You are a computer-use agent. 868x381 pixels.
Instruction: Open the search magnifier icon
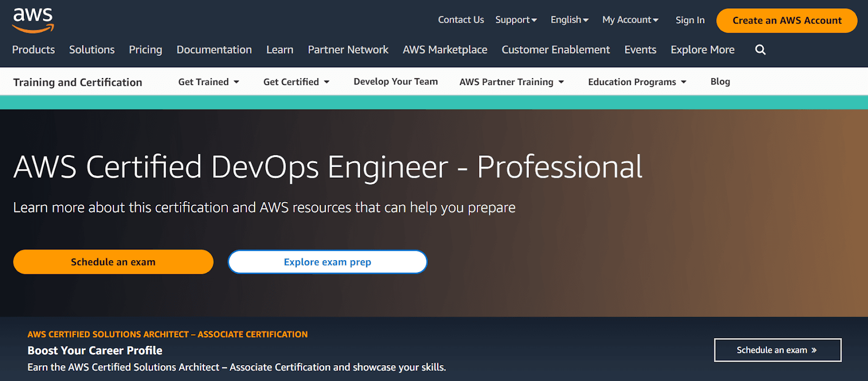coord(761,50)
